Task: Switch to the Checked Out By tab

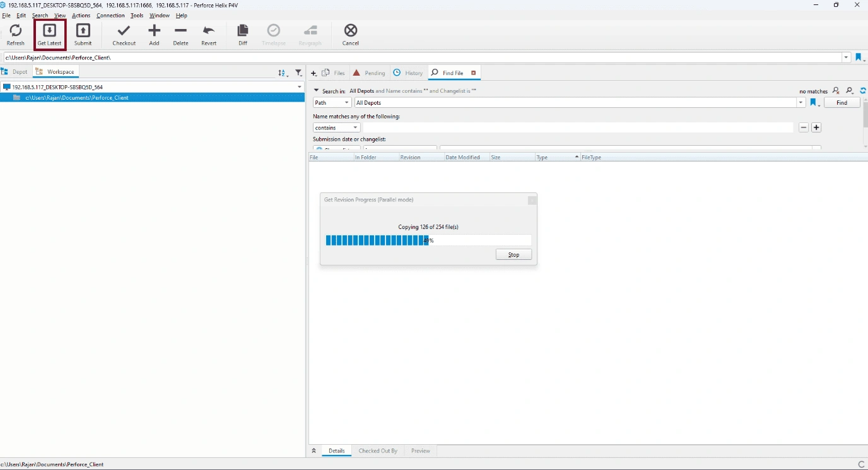Action: click(x=378, y=451)
